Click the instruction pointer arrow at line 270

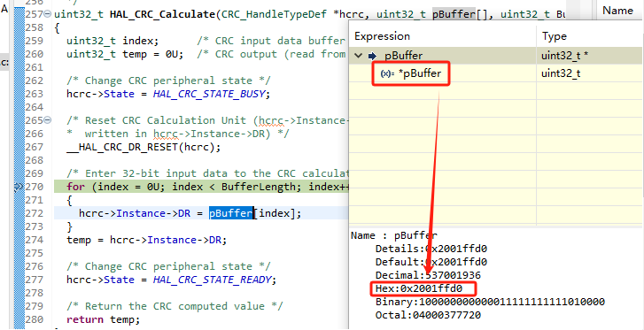click(19, 187)
